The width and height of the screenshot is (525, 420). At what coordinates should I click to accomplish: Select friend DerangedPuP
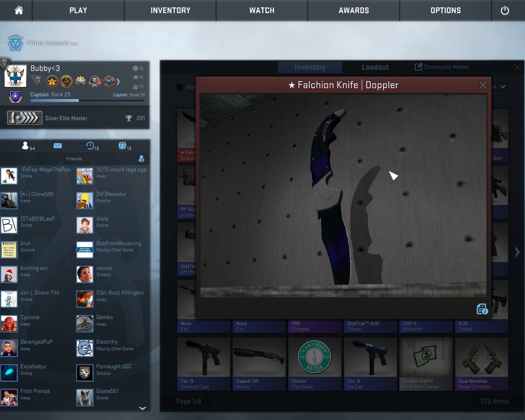click(x=37, y=348)
